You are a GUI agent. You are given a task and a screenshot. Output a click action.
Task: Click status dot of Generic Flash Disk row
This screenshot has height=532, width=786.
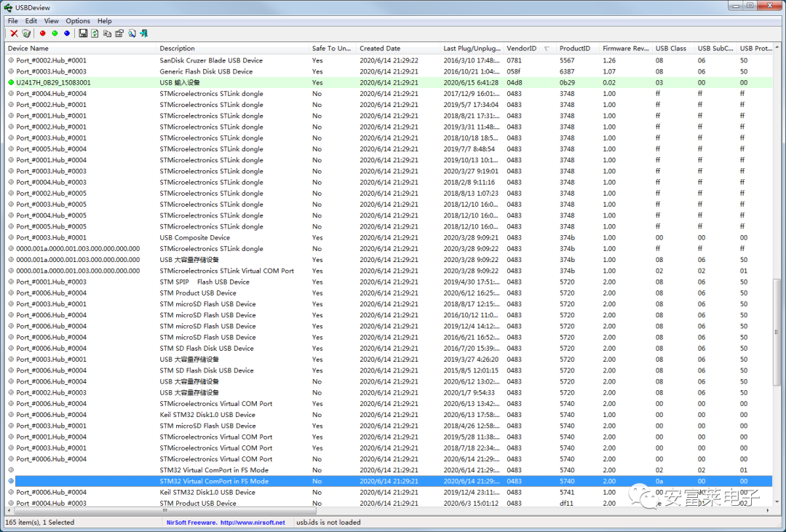(x=11, y=72)
